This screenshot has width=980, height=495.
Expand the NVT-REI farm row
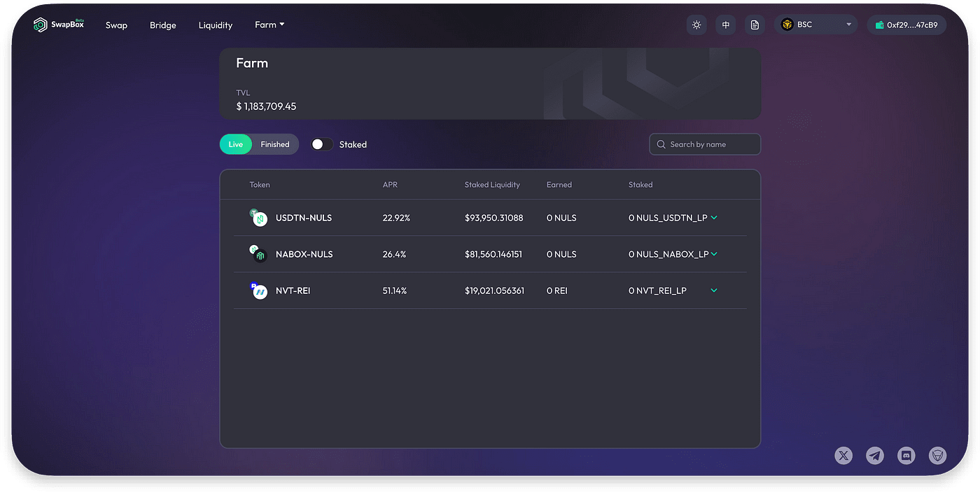(714, 291)
